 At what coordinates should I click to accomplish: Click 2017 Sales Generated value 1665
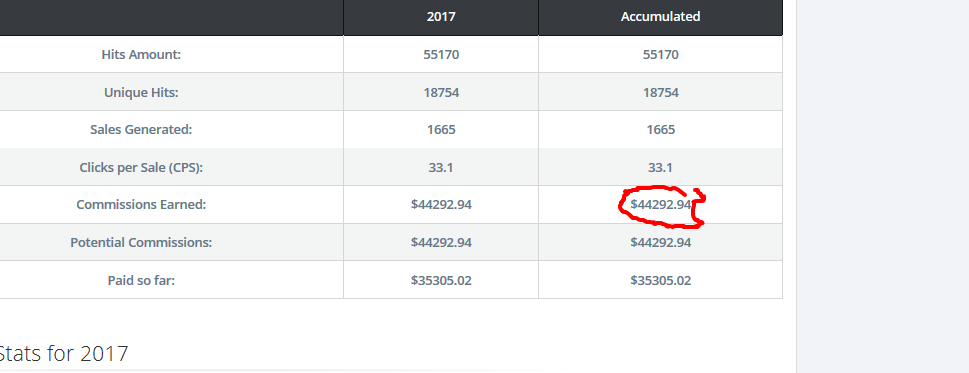click(441, 130)
